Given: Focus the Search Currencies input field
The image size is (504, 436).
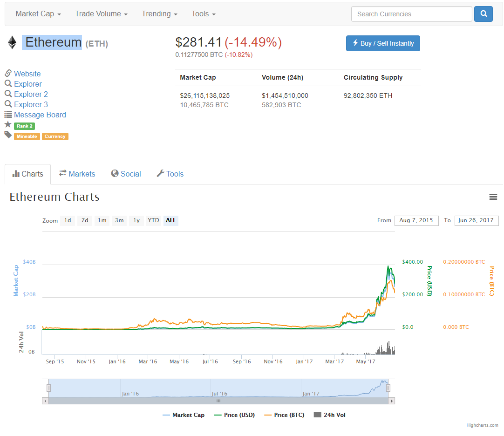Looking at the screenshot, I should (411, 14).
